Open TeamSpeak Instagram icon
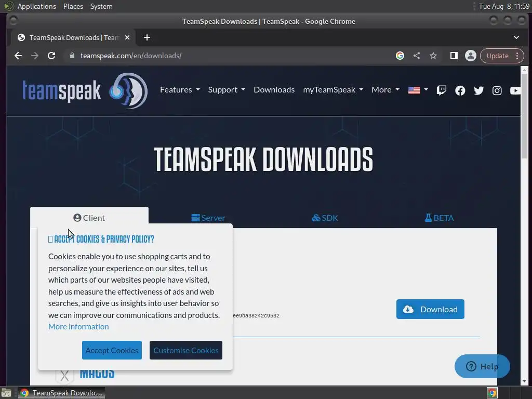532x399 pixels. 497,90
